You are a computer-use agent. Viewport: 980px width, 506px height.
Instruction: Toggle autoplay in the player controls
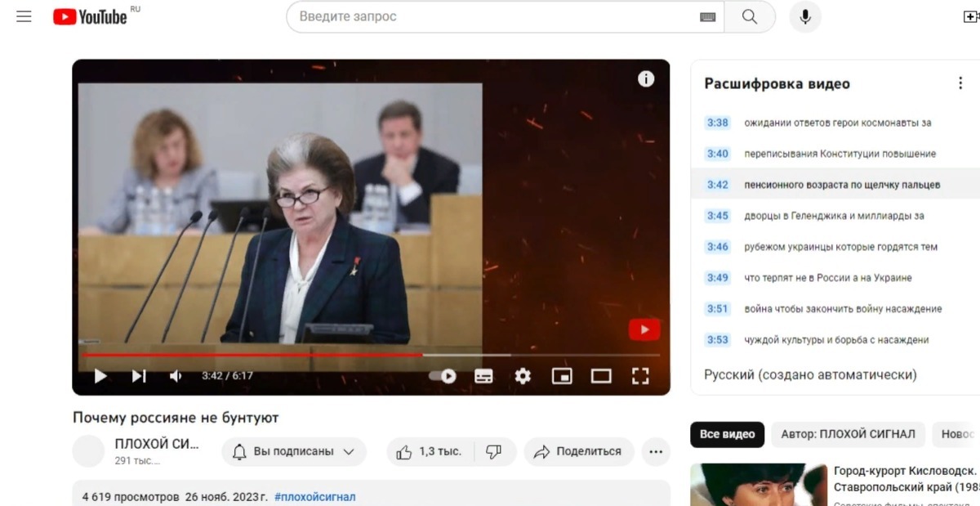tap(443, 376)
